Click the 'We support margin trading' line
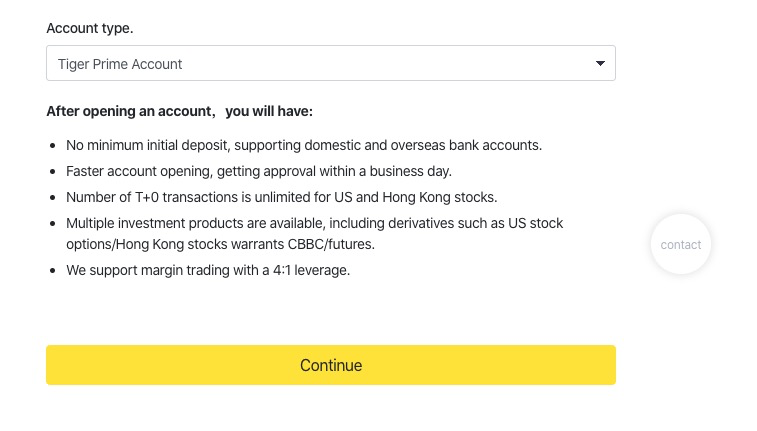757x431 pixels. [207, 270]
